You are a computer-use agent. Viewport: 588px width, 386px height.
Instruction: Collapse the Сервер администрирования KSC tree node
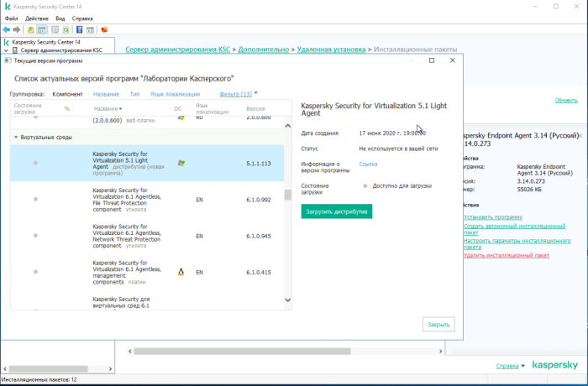[x=6, y=50]
